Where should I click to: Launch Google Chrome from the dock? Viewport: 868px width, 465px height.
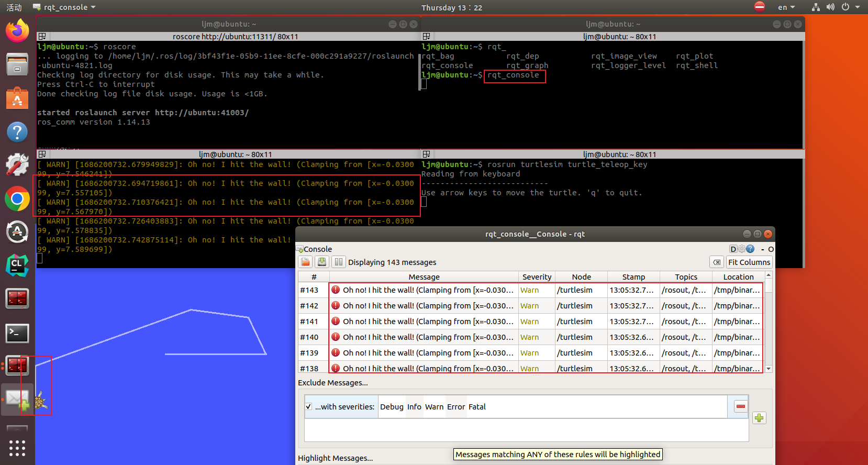click(x=17, y=199)
